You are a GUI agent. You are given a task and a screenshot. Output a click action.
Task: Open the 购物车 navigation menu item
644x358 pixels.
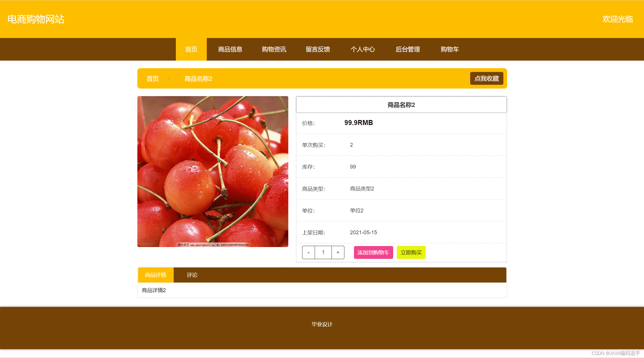(x=450, y=49)
